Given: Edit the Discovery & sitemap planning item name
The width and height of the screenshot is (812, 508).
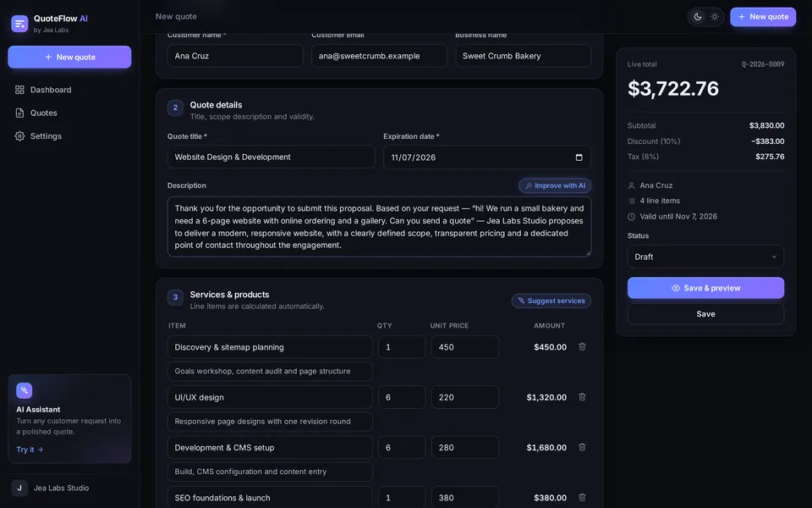Looking at the screenshot, I should click(270, 347).
